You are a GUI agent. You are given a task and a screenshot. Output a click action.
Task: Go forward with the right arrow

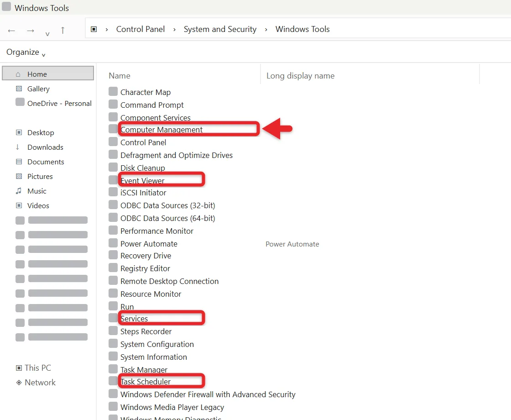coord(31,31)
